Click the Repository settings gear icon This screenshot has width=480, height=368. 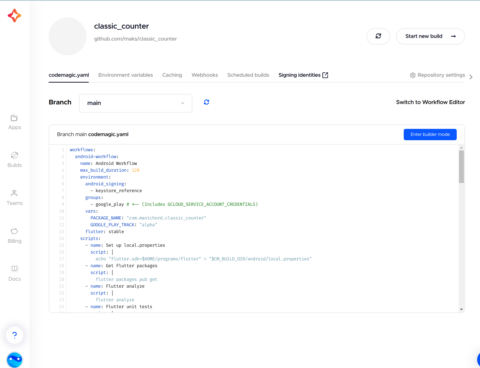click(413, 75)
